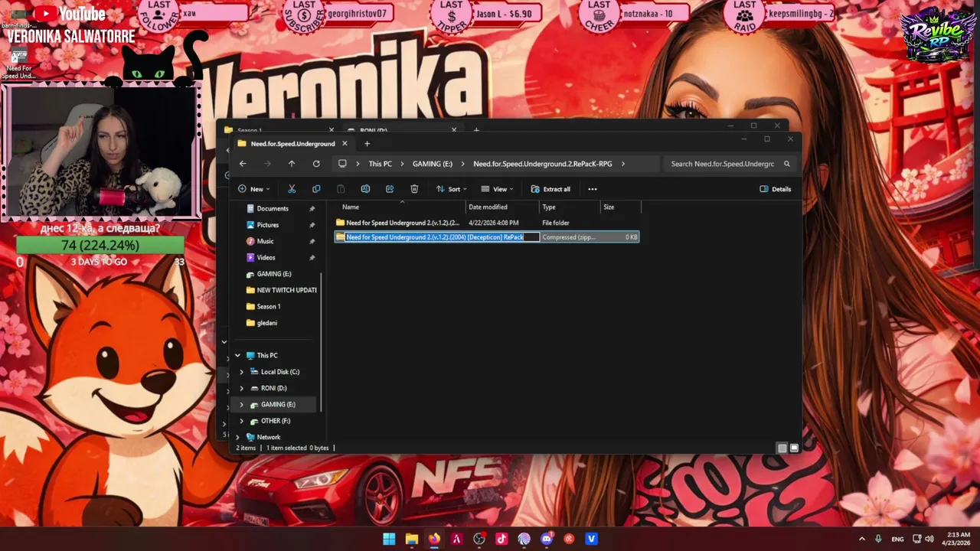
Task: Expand the Network node in the tree
Action: pyautogui.click(x=237, y=437)
